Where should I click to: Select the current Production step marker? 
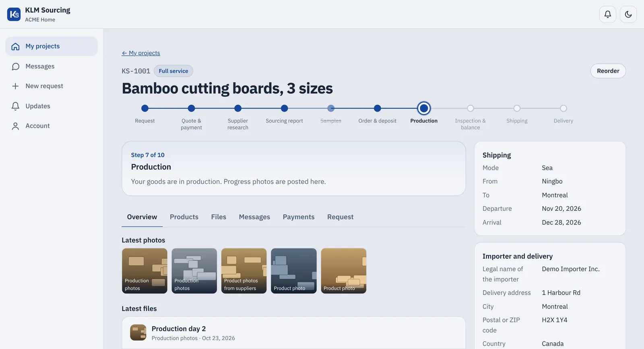[424, 108]
